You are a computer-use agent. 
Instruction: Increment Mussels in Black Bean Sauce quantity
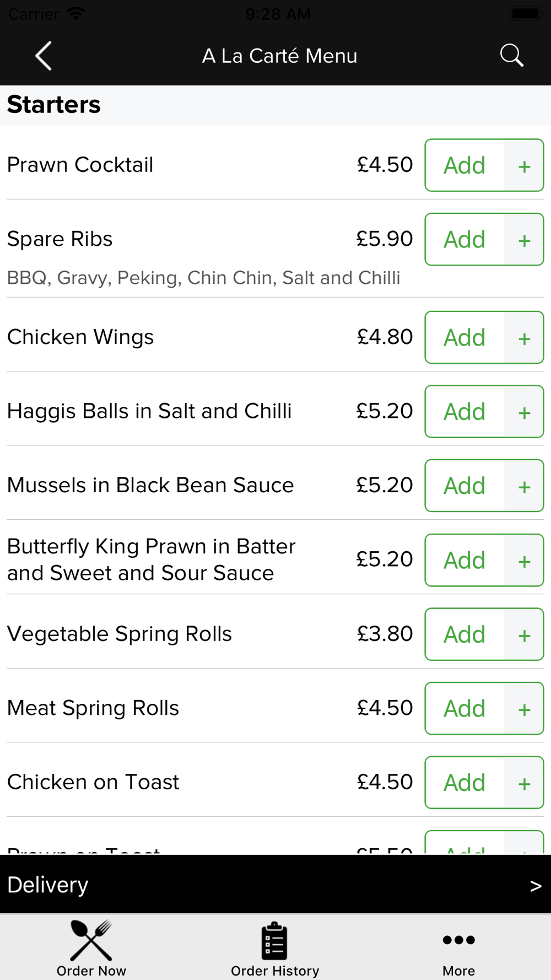pos(524,486)
